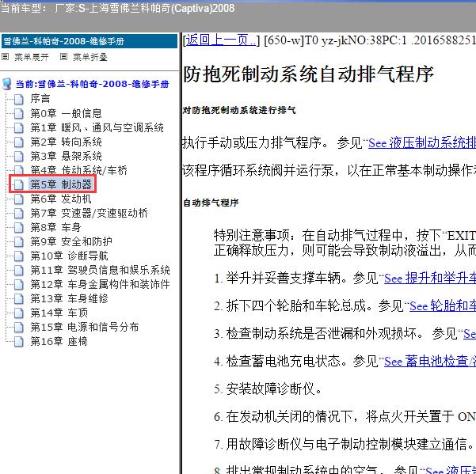
Task: Open 第2章 转向系统
Action: 66,142
